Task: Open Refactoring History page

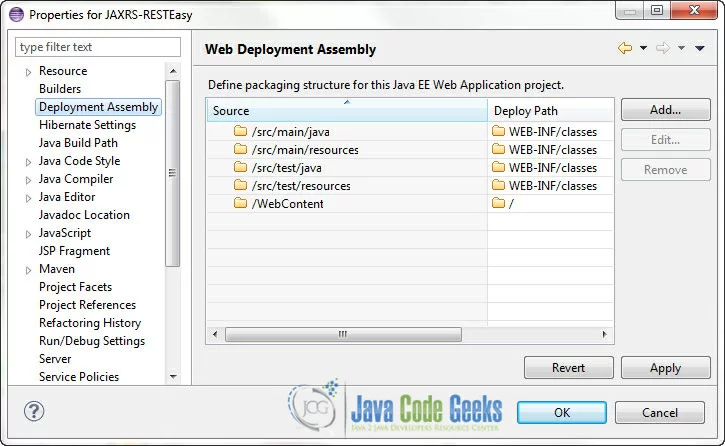Action: tap(90, 323)
